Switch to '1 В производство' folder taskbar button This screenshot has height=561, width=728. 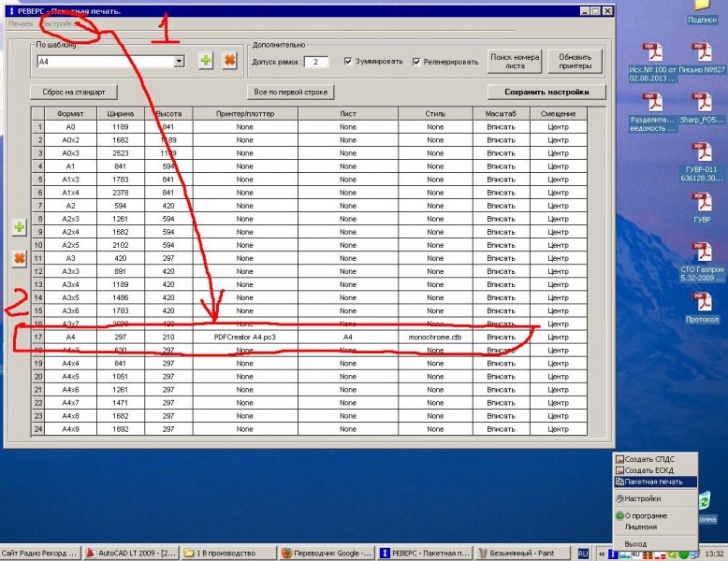[x=227, y=554]
